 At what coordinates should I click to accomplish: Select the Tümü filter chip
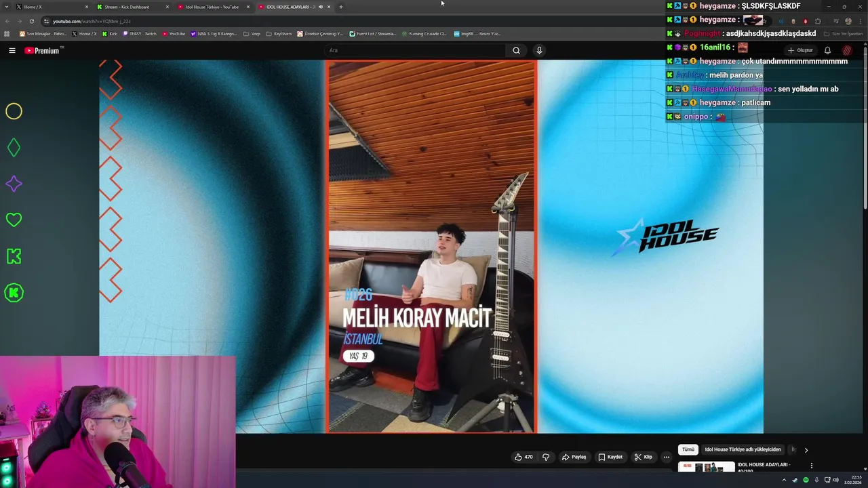click(688, 449)
